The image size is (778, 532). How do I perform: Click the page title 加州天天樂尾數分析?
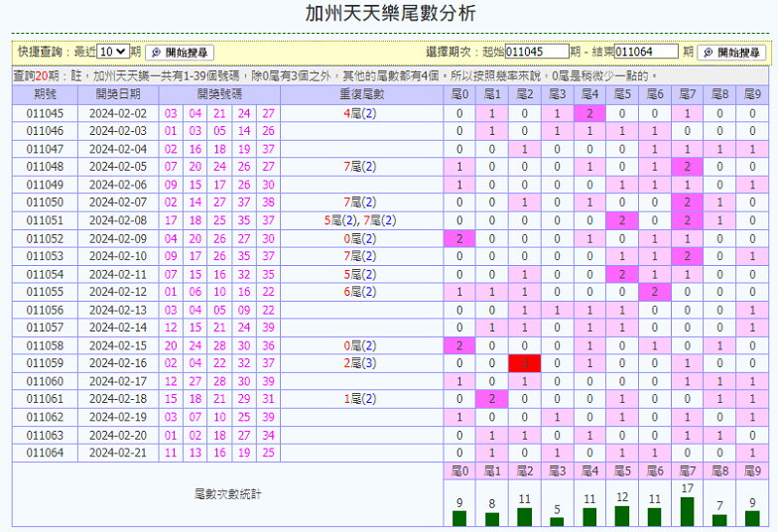pyautogui.click(x=391, y=14)
